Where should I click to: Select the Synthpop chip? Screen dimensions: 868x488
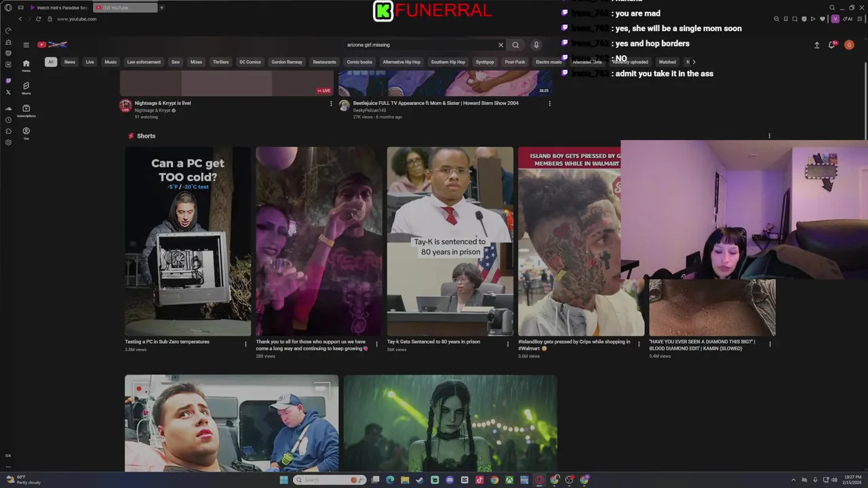click(x=485, y=62)
